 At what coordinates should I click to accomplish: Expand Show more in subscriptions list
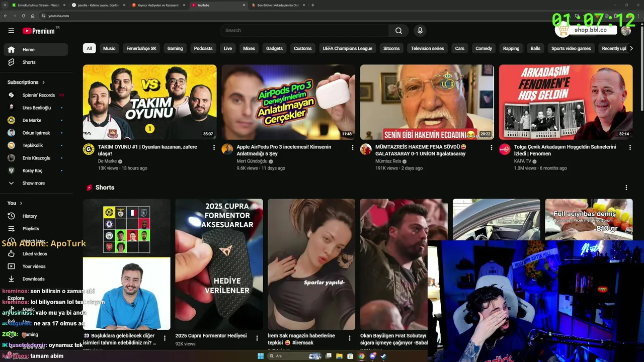pos(36,184)
